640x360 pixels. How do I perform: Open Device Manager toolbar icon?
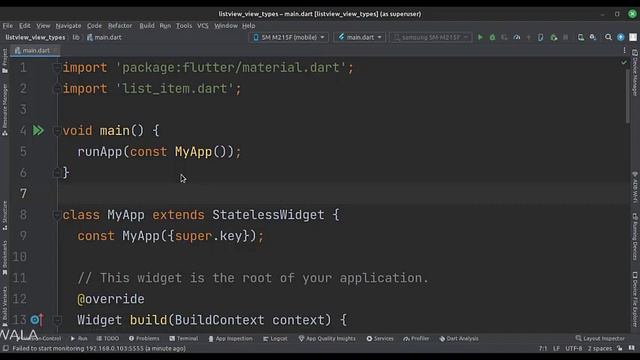(580, 37)
